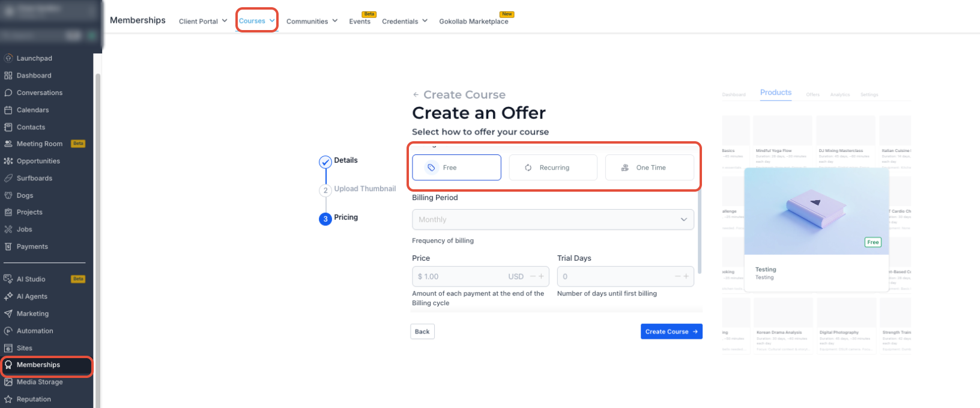Click the Payments icon
Screen dimensions: 980x408
click(8, 246)
